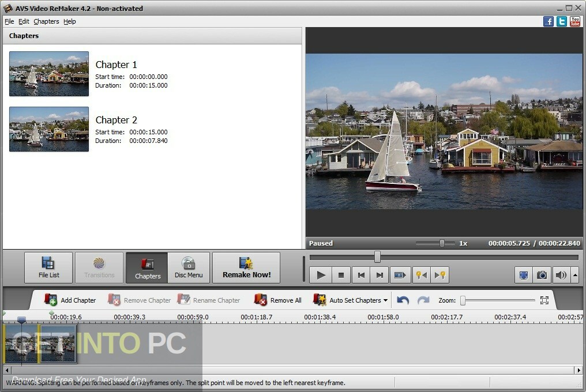
Task: Select the Chapter 2 thumbnail
Action: [x=49, y=129]
